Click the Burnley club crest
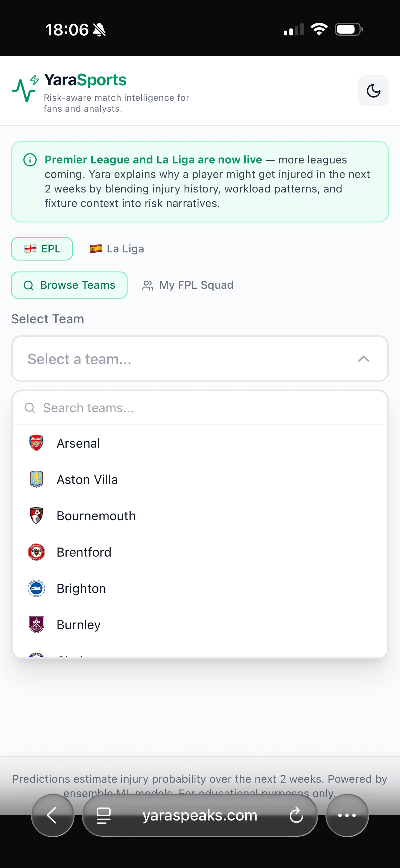Image resolution: width=400 pixels, height=868 pixels. pyautogui.click(x=36, y=625)
